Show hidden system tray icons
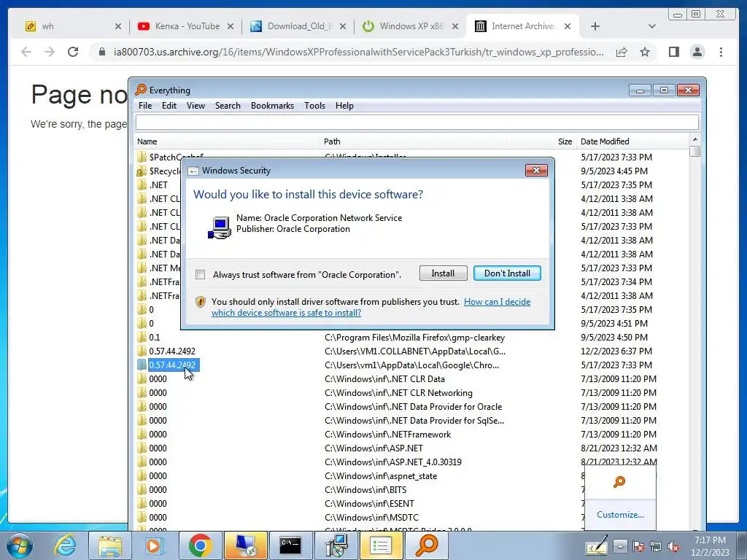 [x=620, y=546]
